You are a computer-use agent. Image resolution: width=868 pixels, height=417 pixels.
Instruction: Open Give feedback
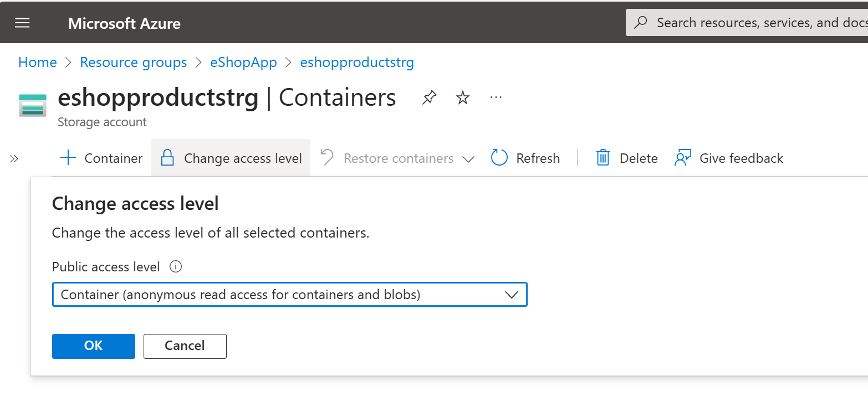point(729,158)
